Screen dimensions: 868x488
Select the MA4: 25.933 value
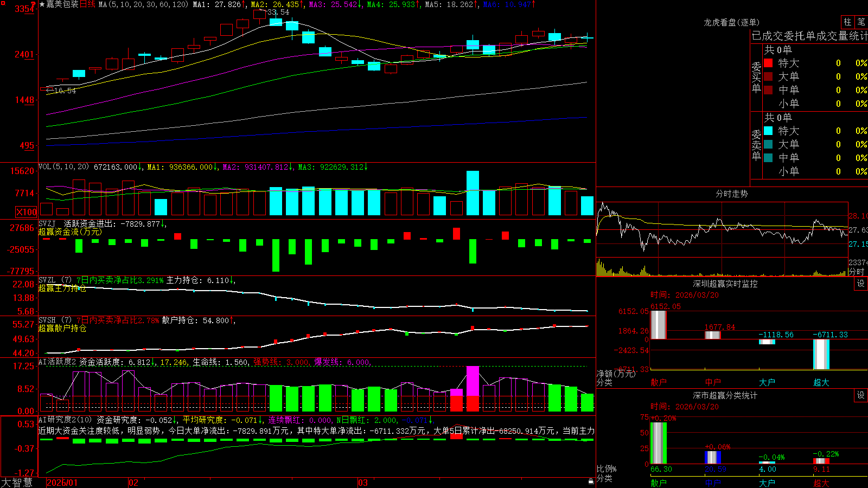coord(393,4)
